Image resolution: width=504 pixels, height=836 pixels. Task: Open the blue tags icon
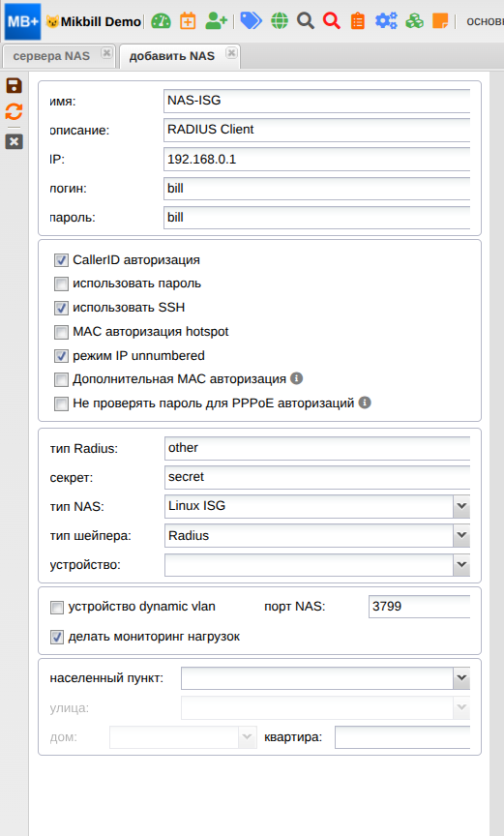(x=251, y=20)
